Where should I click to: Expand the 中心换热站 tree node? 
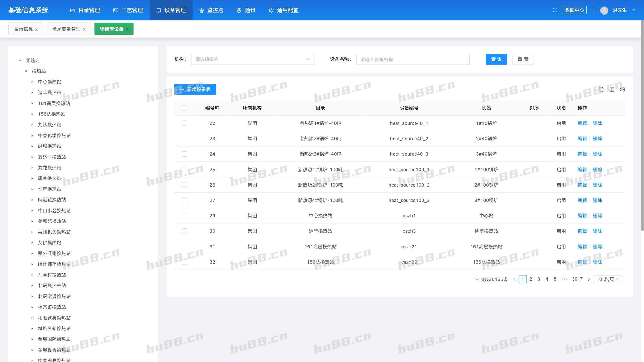click(32, 82)
